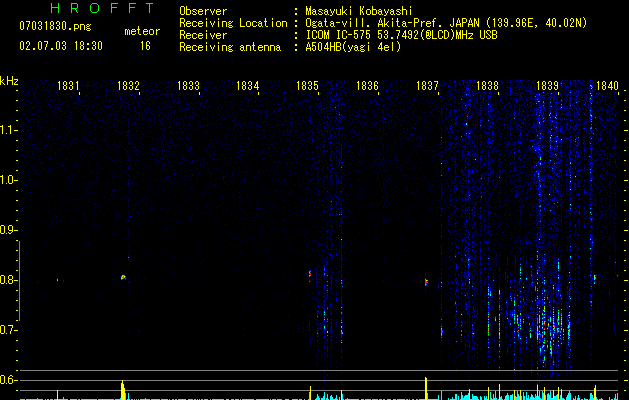Image resolution: width=629 pixels, height=400 pixels.
Task: Click the 0.7 kHz frequency axis label
Action: pos(8,330)
